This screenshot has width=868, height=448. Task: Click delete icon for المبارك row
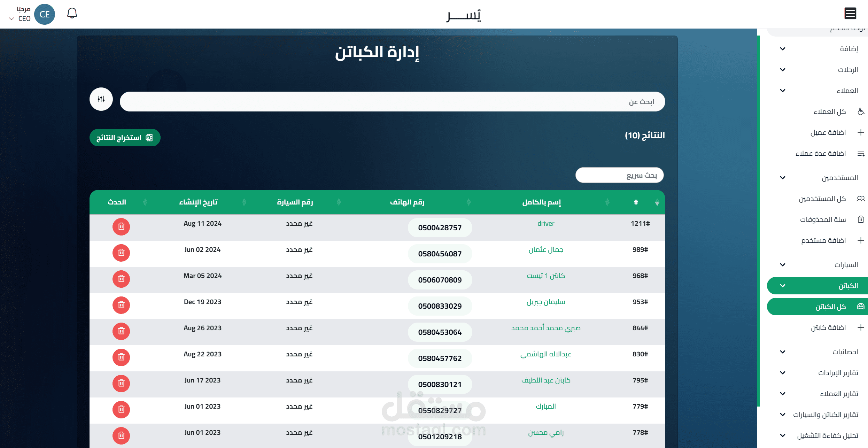click(x=121, y=410)
